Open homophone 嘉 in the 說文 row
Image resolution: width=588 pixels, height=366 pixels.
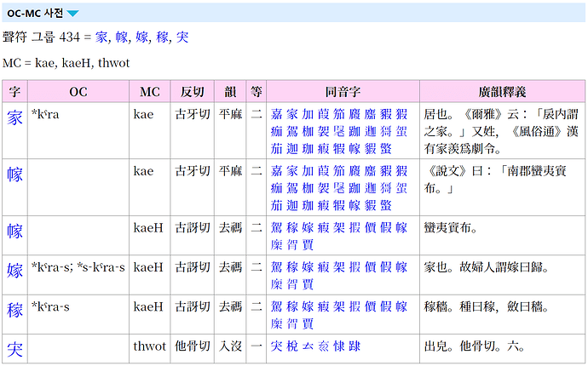point(276,171)
